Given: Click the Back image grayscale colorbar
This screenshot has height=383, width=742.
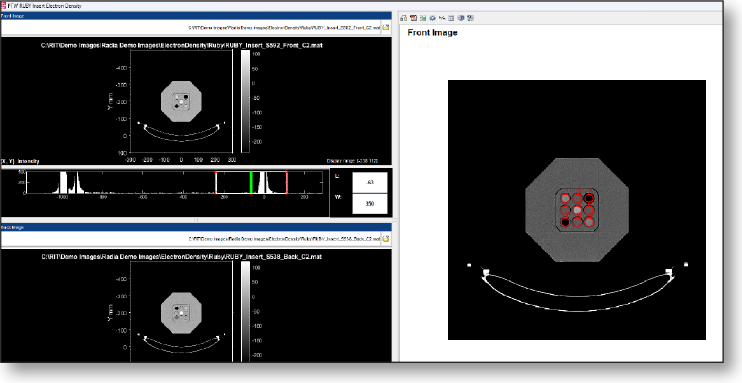Looking at the screenshot, I should tap(245, 312).
